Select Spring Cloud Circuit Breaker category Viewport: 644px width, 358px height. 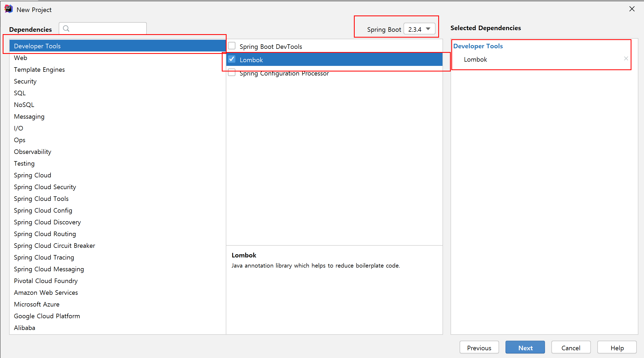pyautogui.click(x=118, y=245)
